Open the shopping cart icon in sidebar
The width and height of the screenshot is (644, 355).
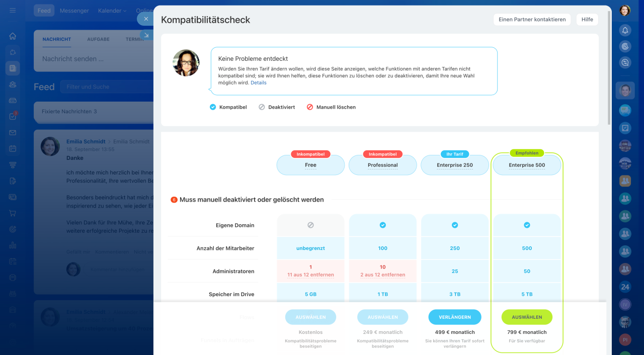[x=13, y=213]
